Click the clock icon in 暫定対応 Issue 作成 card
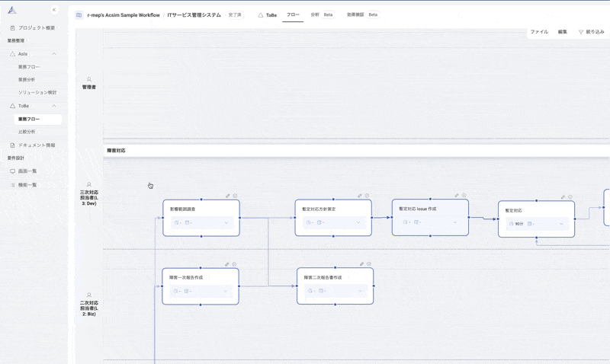 pyautogui.click(x=406, y=222)
